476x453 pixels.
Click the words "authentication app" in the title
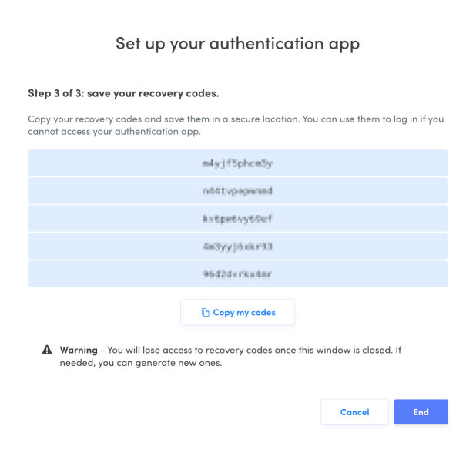293,43
